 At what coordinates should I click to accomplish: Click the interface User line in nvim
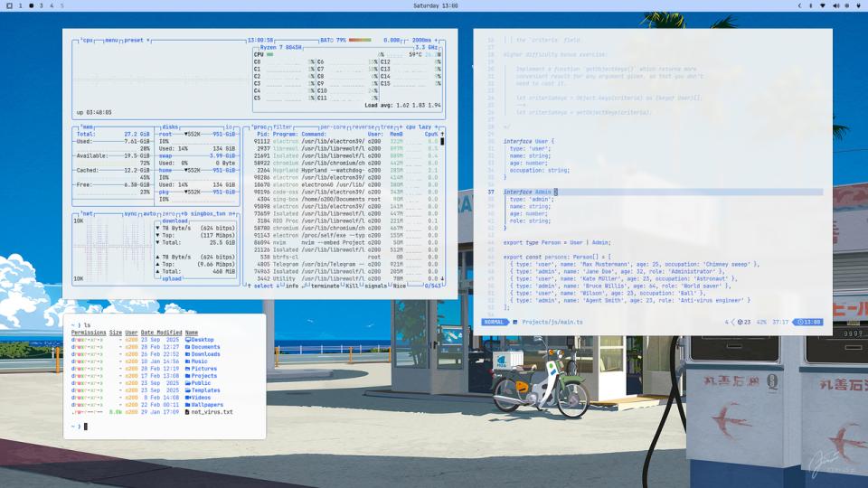click(x=529, y=142)
